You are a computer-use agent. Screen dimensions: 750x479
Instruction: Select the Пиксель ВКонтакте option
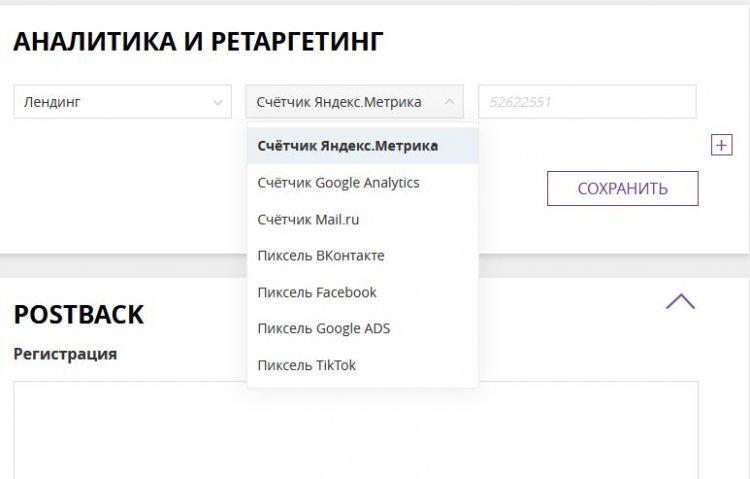point(320,256)
